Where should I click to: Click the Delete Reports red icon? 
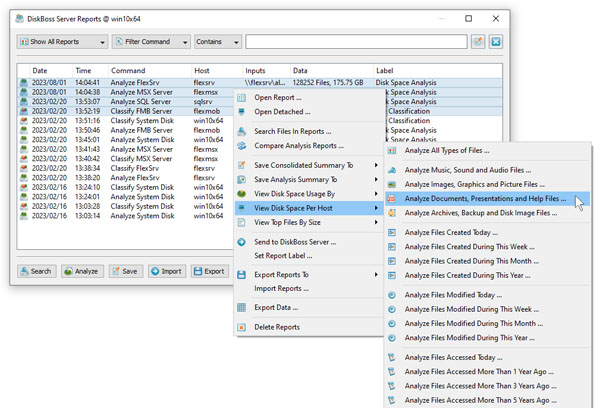pos(241,327)
